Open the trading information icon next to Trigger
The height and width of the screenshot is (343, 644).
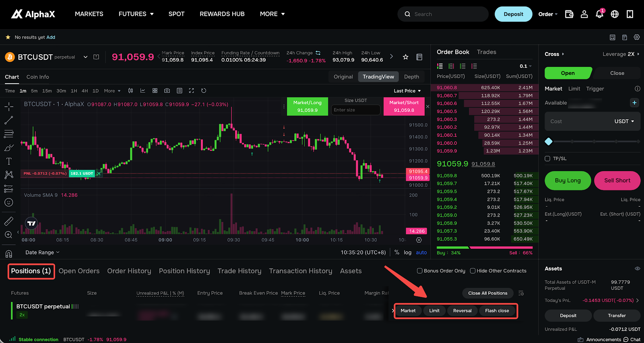(638, 89)
